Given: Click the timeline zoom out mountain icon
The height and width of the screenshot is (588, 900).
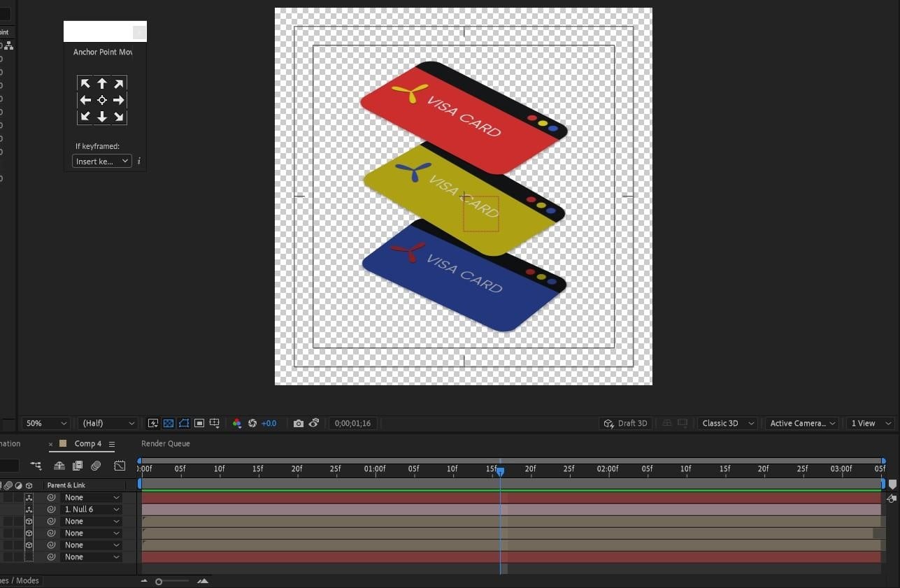Looking at the screenshot, I should tap(144, 581).
